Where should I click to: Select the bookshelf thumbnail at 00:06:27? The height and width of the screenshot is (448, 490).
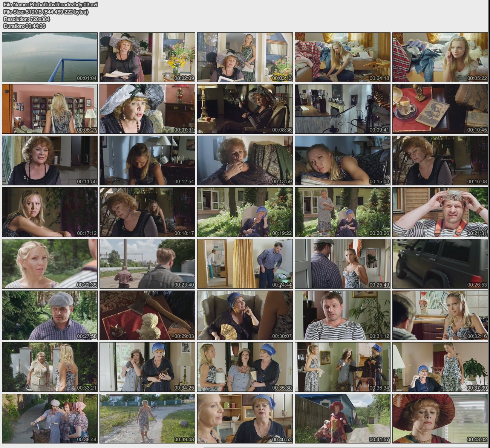coord(50,109)
